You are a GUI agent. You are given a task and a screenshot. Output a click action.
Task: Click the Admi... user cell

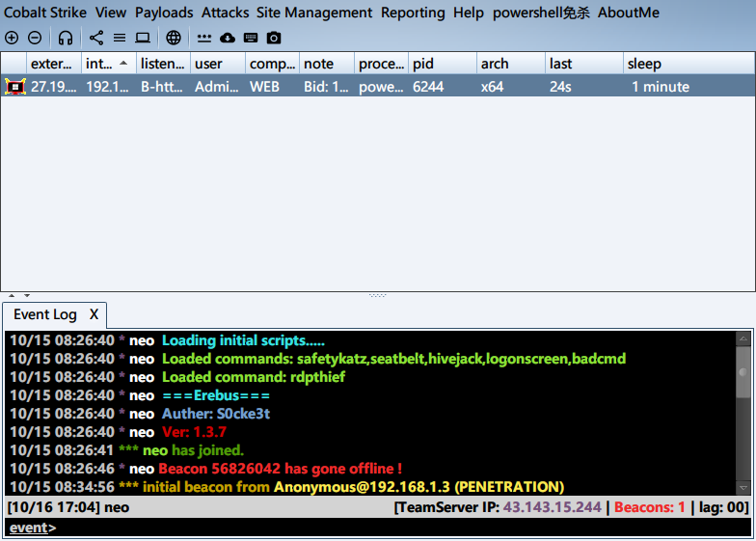tap(218, 87)
